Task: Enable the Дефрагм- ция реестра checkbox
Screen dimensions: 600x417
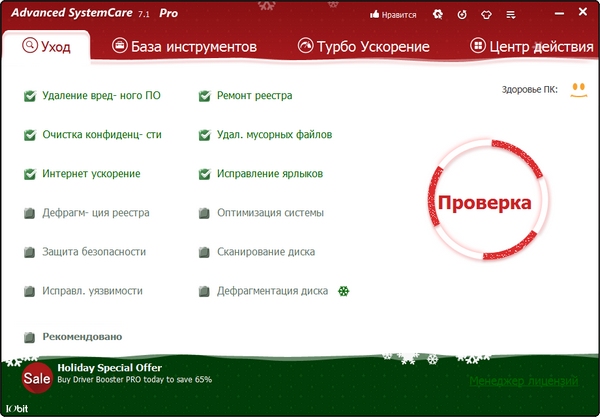Action: (x=29, y=213)
